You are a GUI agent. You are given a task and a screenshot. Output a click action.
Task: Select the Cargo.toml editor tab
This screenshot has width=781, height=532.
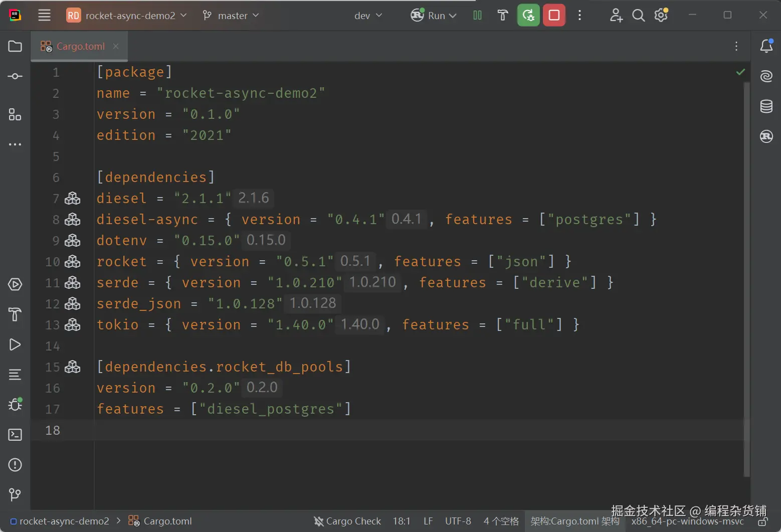click(x=79, y=46)
